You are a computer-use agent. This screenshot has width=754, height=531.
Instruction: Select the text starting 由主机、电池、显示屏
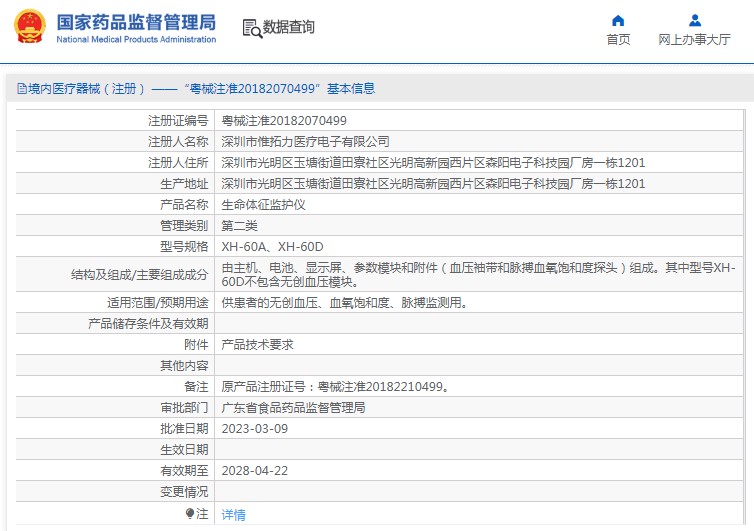point(478,275)
